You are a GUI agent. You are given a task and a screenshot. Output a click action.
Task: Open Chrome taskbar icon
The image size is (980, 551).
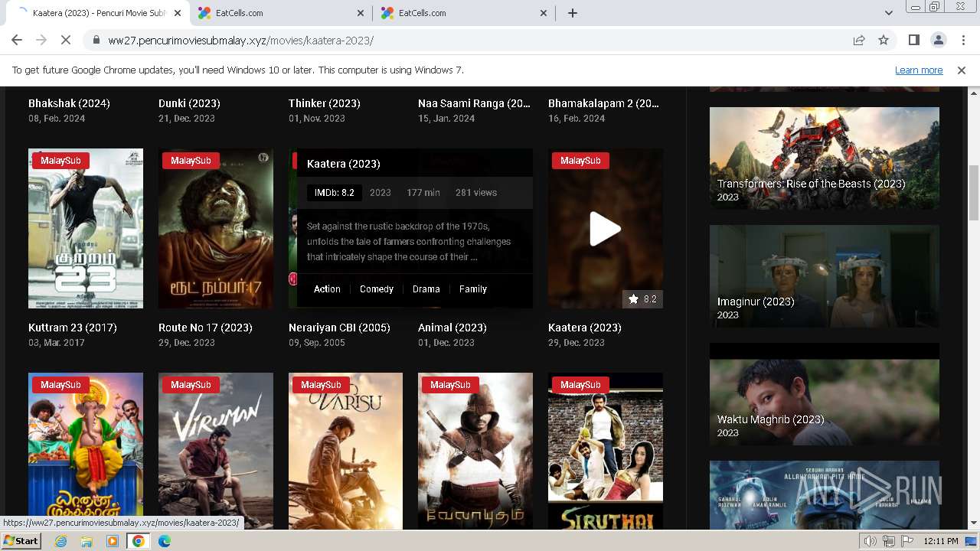click(x=139, y=541)
